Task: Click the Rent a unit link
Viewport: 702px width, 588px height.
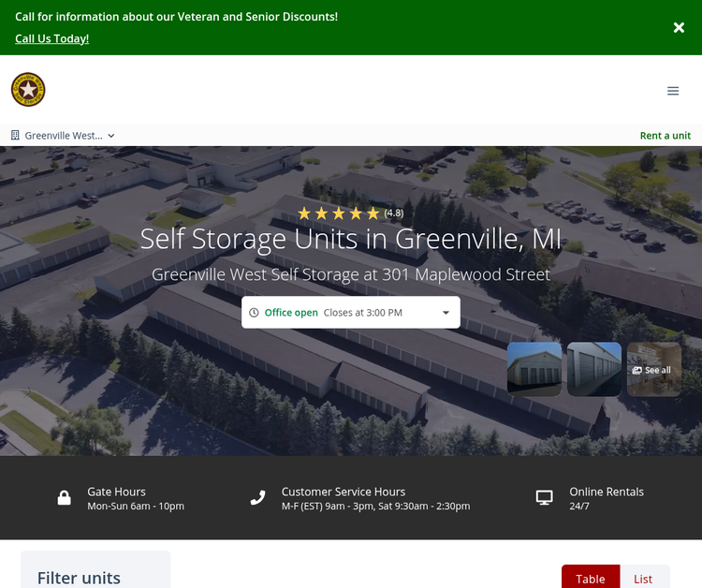Action: [665, 136]
